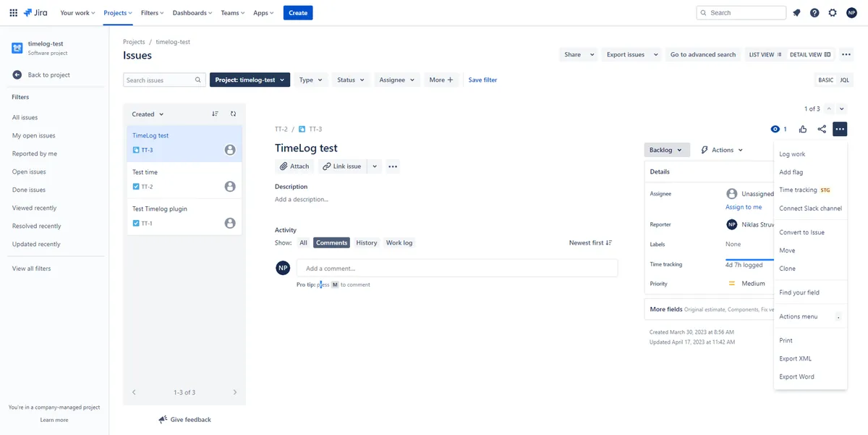Viewport: 868px width, 435px height.
Task: Open the Assignee filter dropdown
Action: click(x=397, y=80)
